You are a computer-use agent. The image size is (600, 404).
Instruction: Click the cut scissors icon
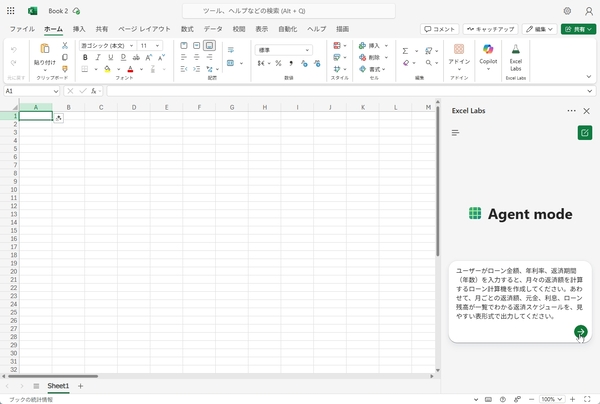coord(65,46)
